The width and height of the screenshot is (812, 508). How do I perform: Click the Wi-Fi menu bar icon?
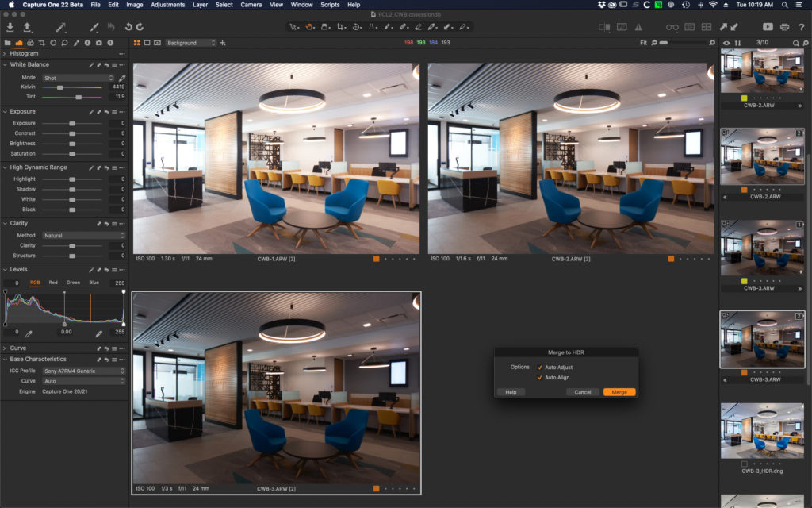(x=713, y=5)
